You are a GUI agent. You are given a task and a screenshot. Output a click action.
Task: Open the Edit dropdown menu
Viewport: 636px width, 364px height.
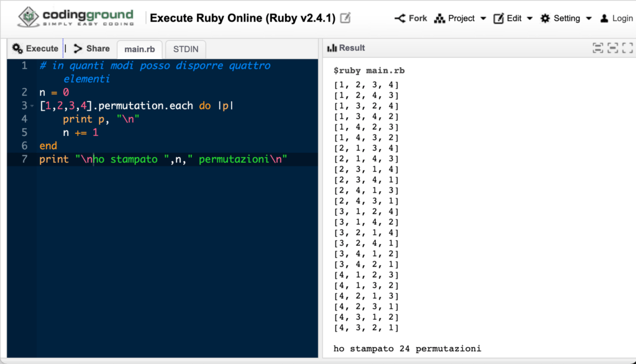tap(512, 18)
